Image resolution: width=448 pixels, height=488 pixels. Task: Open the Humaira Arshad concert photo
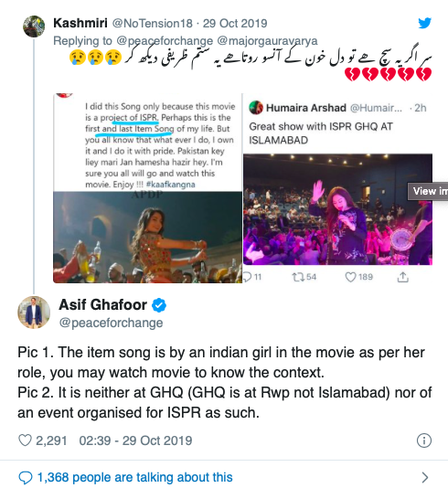pyautogui.click(x=337, y=209)
